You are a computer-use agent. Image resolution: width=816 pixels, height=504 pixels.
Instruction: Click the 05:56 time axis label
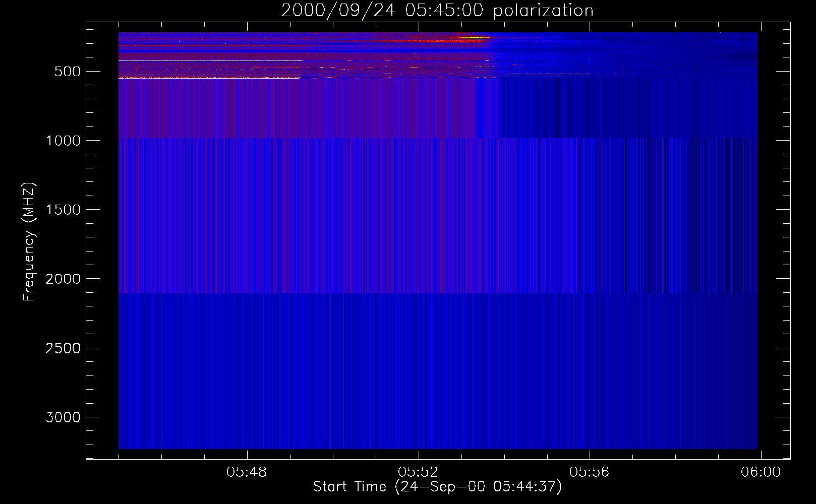pyautogui.click(x=590, y=472)
